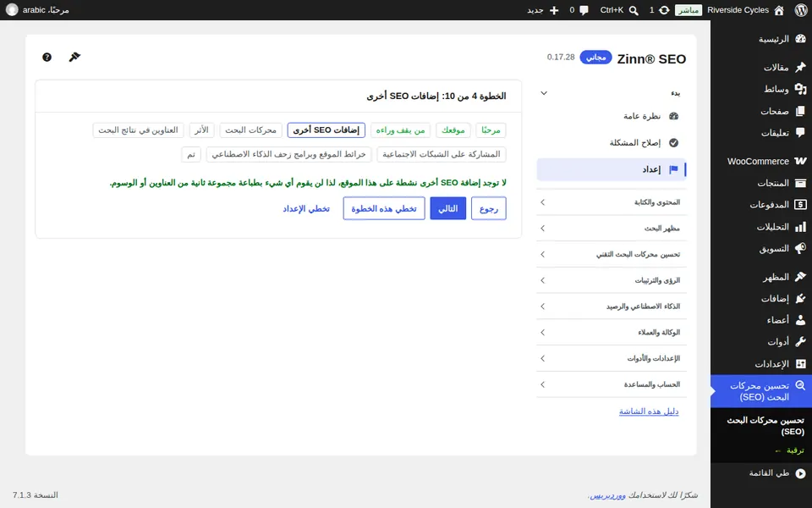Click the plus icon for جديد
Image resolution: width=812 pixels, height=508 pixels.
pos(554,10)
